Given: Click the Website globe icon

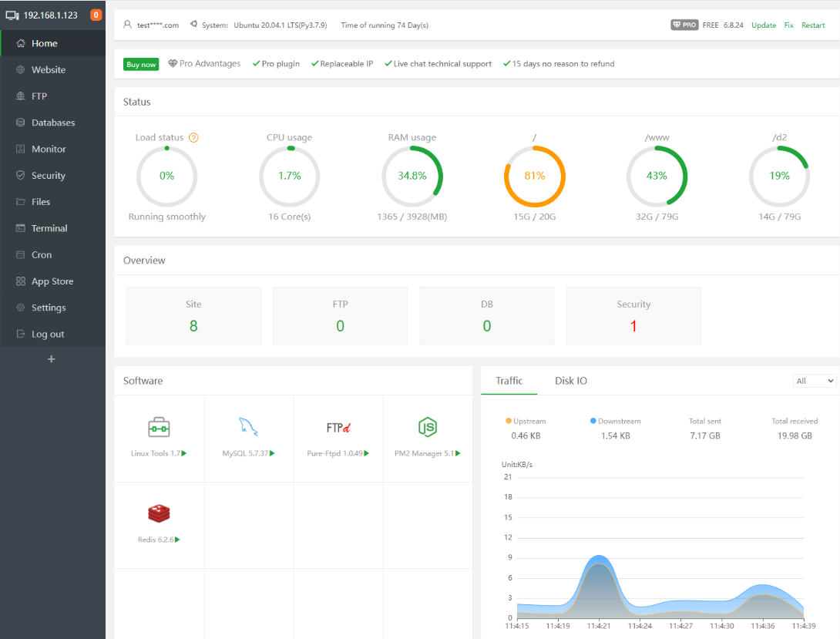Looking at the screenshot, I should (x=20, y=69).
